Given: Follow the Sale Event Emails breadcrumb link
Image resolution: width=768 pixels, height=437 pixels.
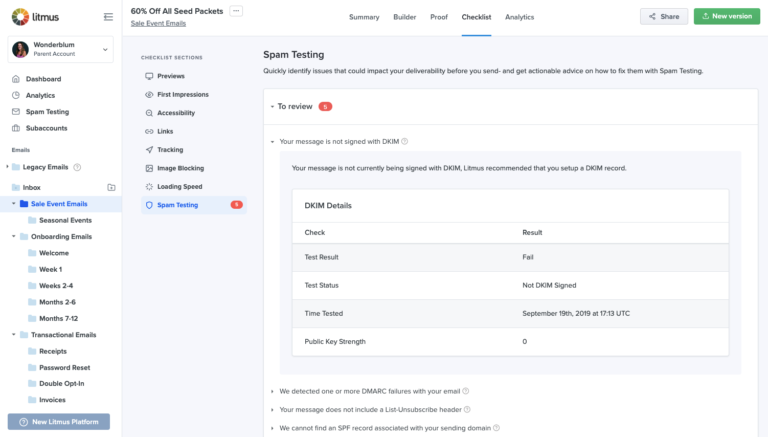Looking at the screenshot, I should (x=158, y=24).
